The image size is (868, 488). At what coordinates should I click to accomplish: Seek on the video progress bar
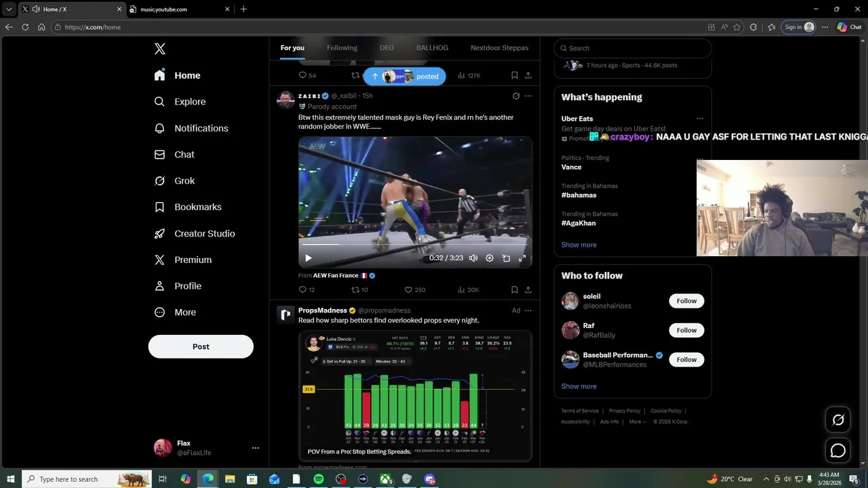[x=415, y=245]
